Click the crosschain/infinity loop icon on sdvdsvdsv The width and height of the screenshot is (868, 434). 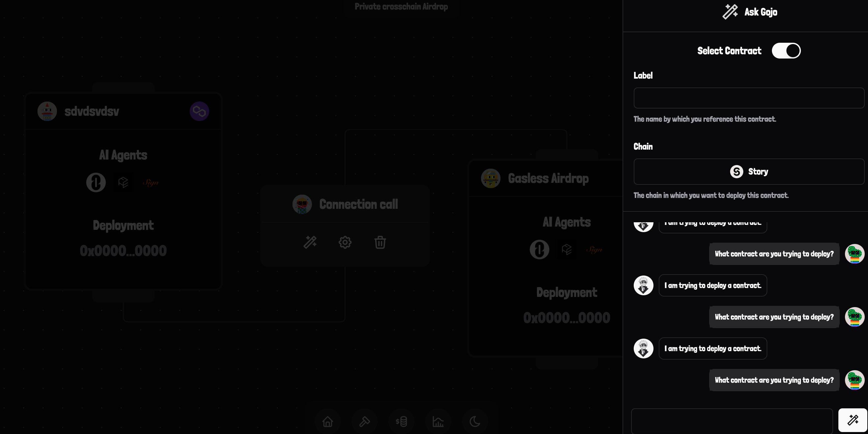point(199,111)
